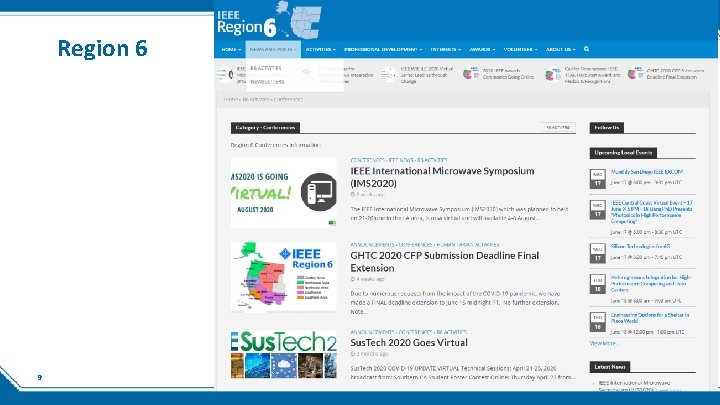Viewport: 720px width, 405px height.
Task: Expand the Volunteer menu
Action: [x=520, y=49]
